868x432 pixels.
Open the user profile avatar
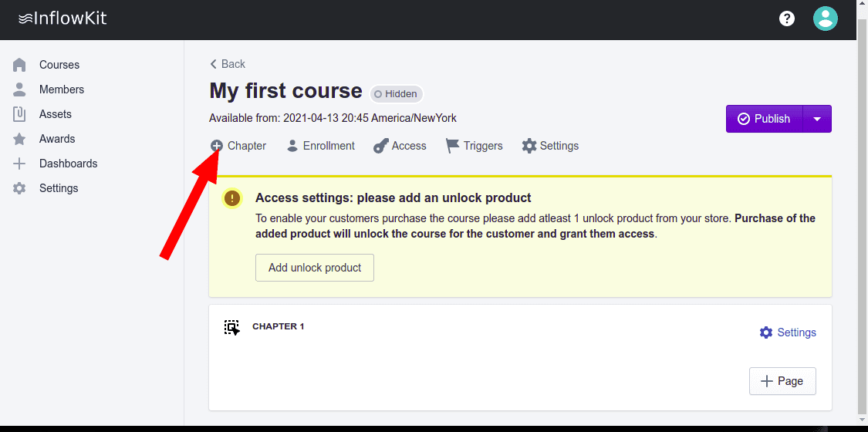tap(826, 19)
